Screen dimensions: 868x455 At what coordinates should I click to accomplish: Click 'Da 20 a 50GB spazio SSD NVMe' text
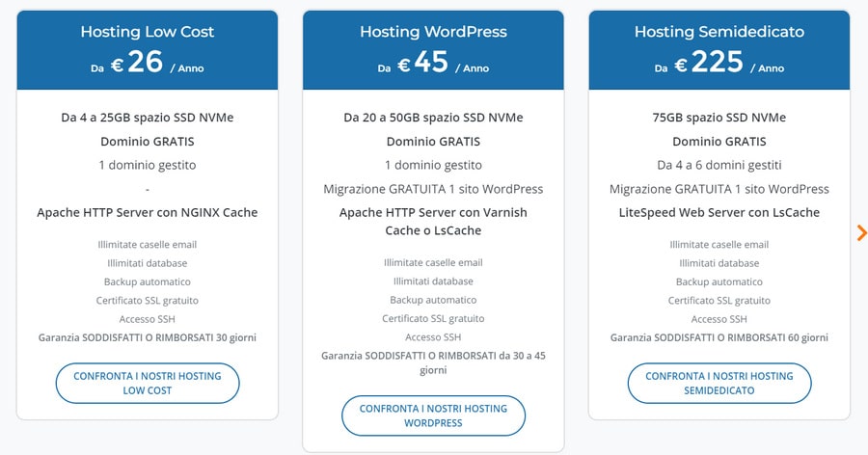click(x=433, y=118)
